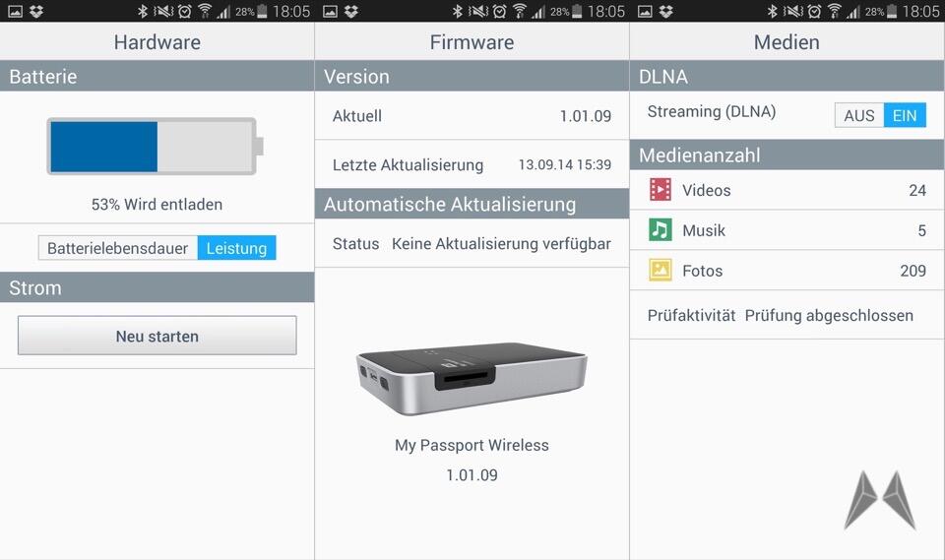Tap '53% Wird entladen' battery status

(157, 205)
